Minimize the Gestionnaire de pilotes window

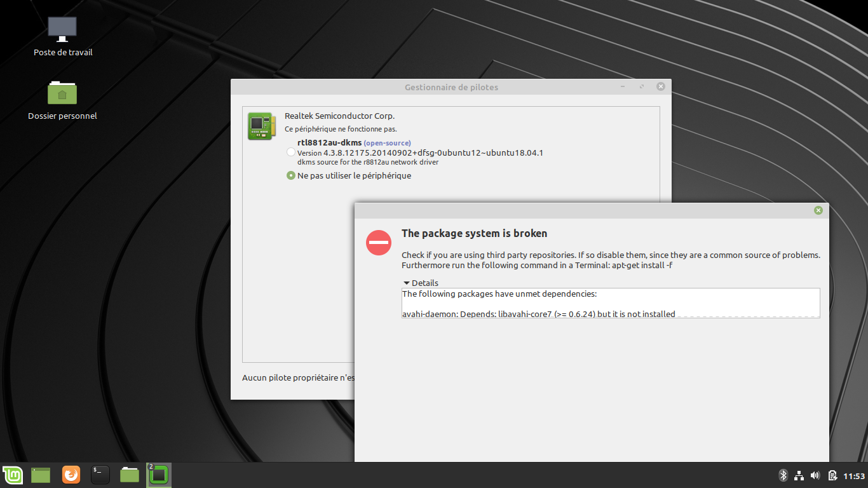click(623, 86)
